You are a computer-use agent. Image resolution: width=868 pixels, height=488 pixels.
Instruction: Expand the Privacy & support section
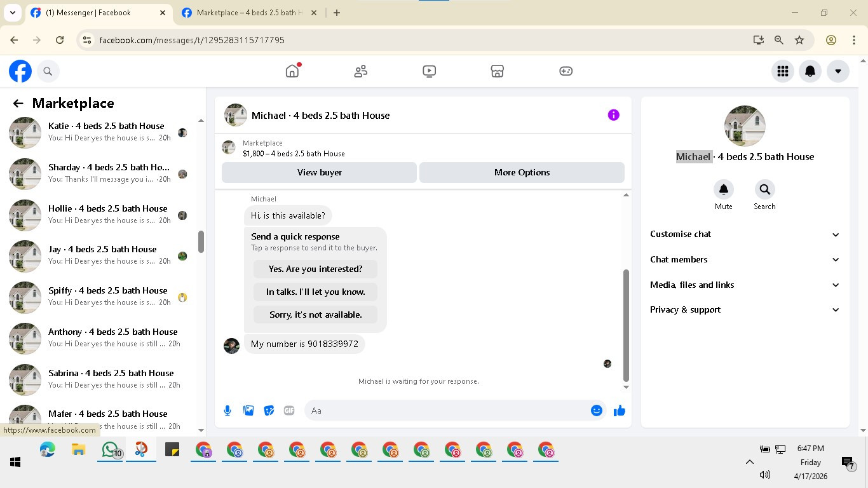pyautogui.click(x=745, y=309)
